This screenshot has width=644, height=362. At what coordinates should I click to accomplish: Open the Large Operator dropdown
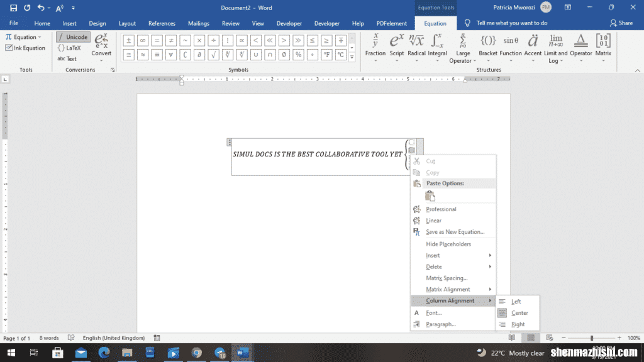[463, 48]
